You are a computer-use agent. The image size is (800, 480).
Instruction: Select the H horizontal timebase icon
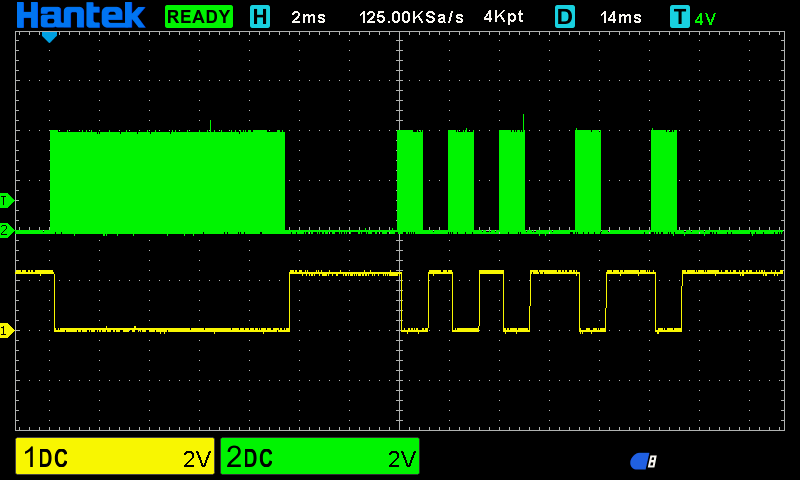pos(260,17)
